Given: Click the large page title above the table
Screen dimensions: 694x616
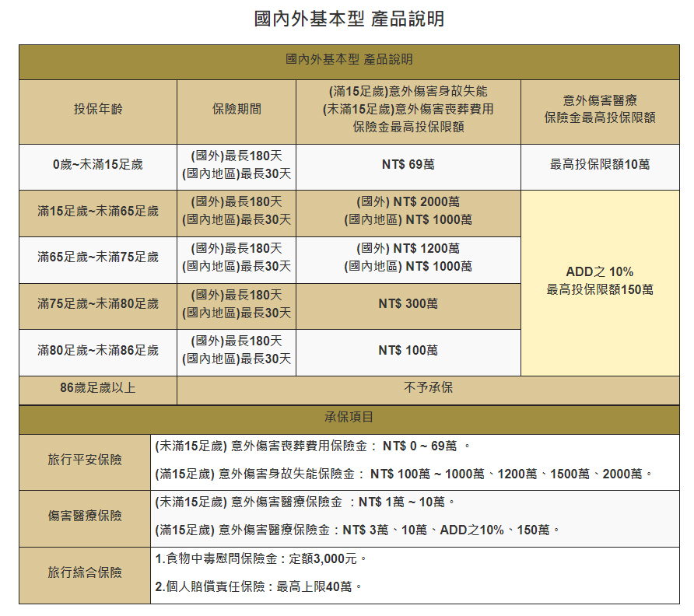Looking at the screenshot, I should click(349, 19).
